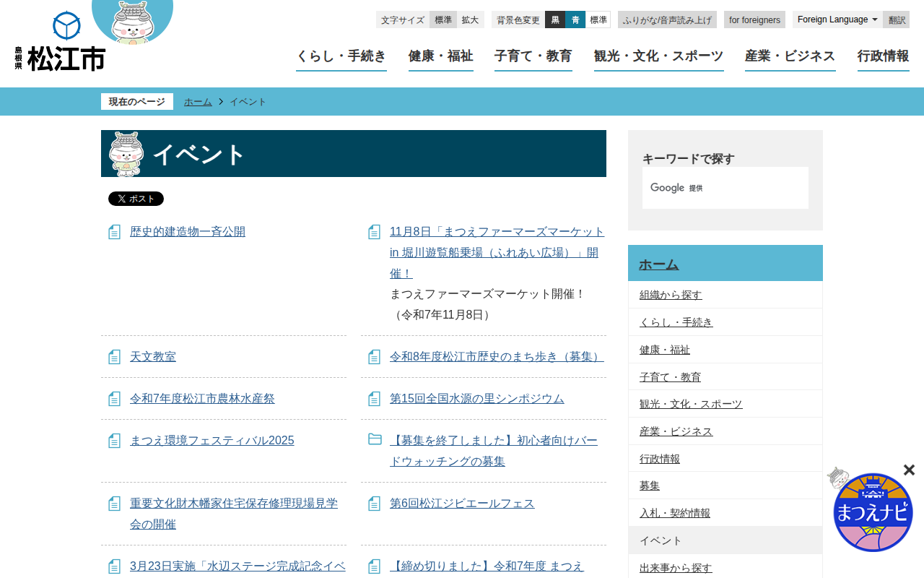Click document icon beside 3月23日実施 link
Screen dimensions: 924x578
pos(114,566)
